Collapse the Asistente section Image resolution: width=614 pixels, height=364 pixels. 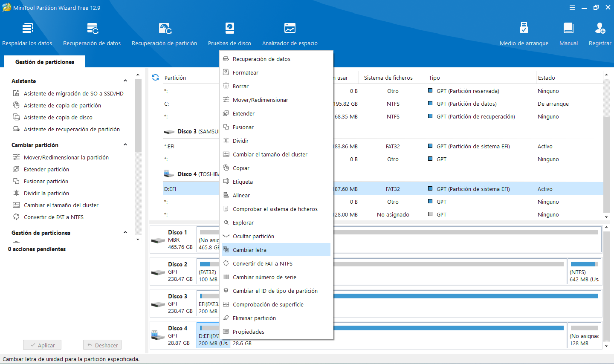tap(125, 81)
